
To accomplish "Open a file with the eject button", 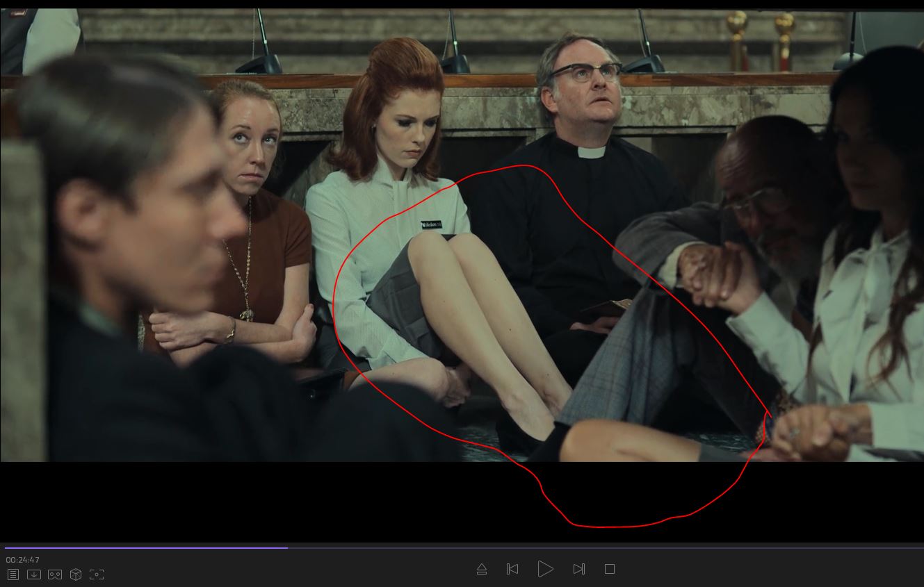I will pyautogui.click(x=482, y=570).
